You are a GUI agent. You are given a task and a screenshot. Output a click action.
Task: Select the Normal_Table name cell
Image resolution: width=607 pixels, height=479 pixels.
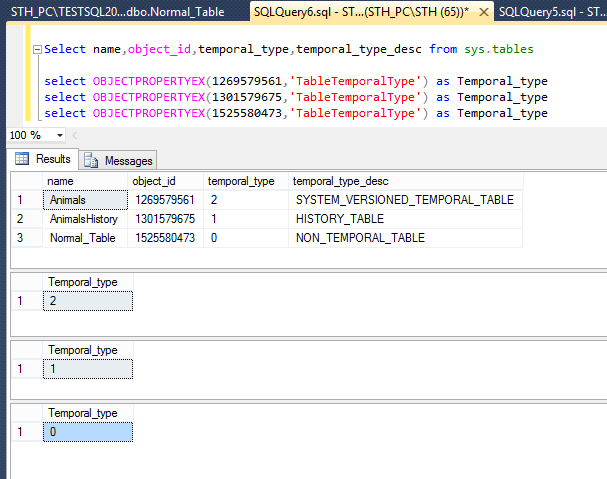(85, 238)
